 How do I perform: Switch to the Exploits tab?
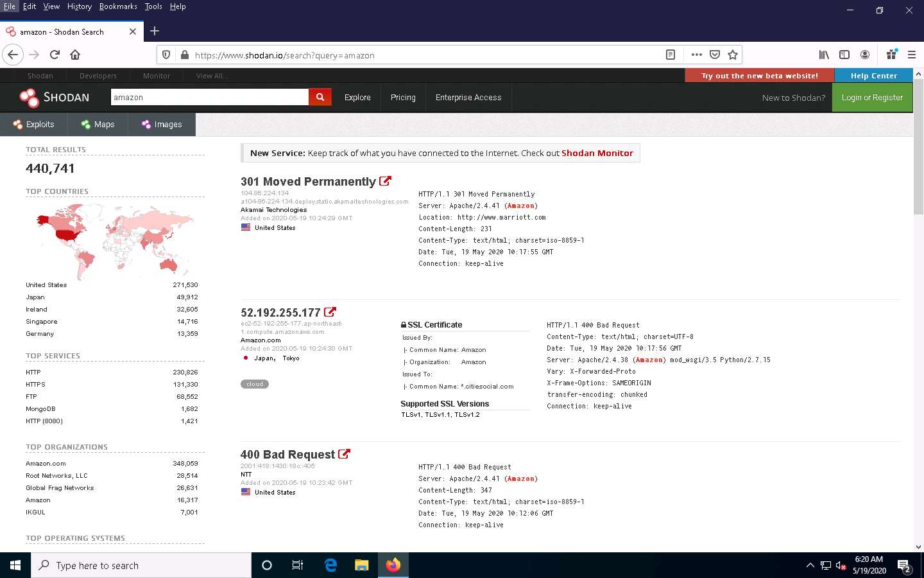[x=33, y=124]
